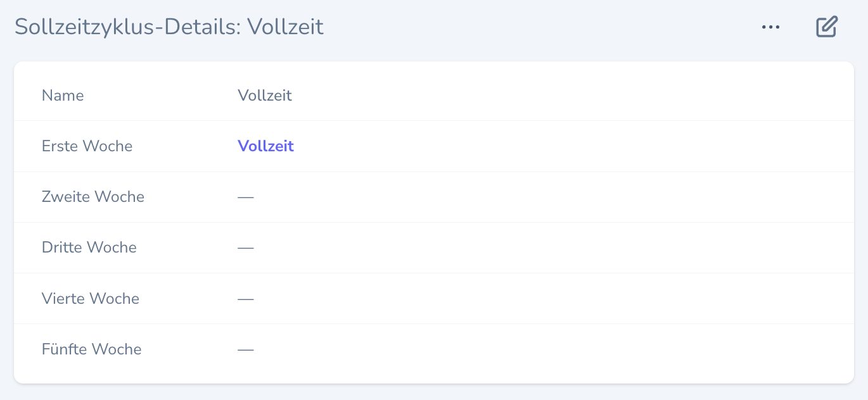Open the three-dot more options menu
Image resolution: width=868 pixels, height=400 pixels.
click(x=770, y=27)
